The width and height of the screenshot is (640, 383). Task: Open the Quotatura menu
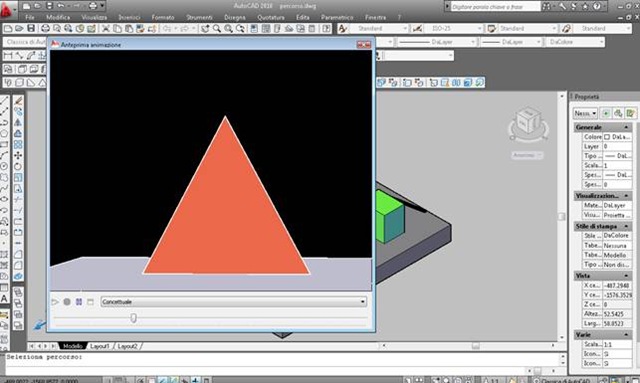271,17
